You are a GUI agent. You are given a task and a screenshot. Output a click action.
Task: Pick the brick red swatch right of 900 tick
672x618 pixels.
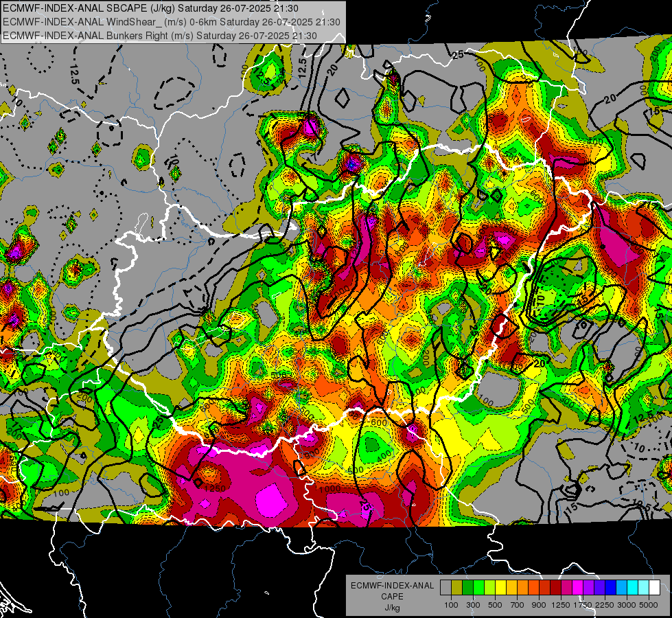click(x=545, y=588)
